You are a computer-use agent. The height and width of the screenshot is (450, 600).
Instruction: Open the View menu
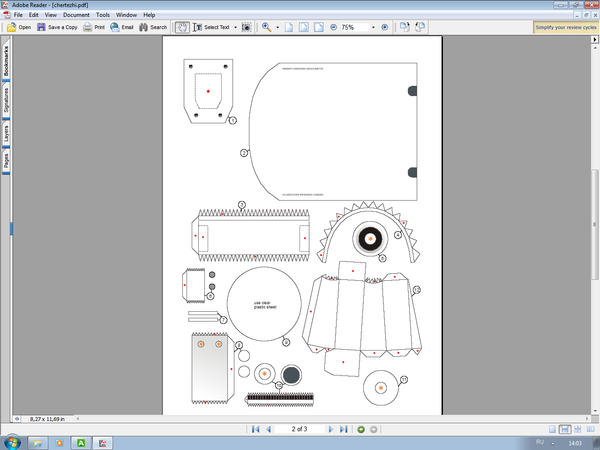click(x=51, y=15)
